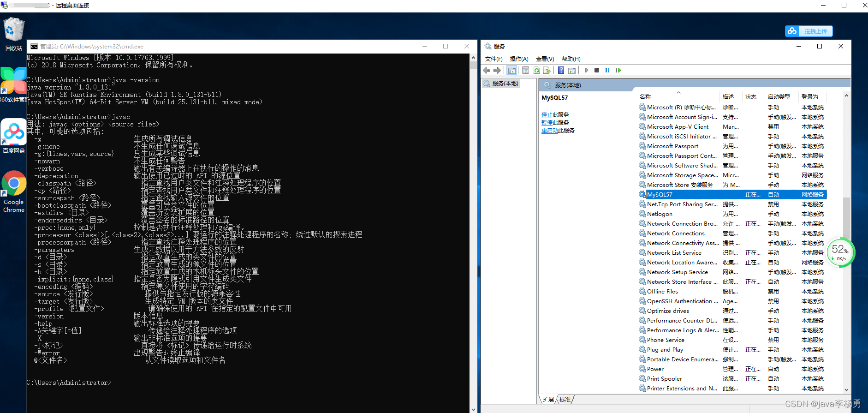Open the 查看(V) menu in Services
The width and height of the screenshot is (868, 413).
coord(545,59)
